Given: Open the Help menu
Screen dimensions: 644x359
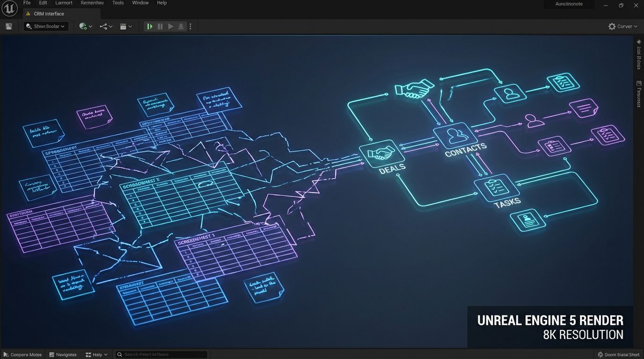Looking at the screenshot, I should 162,3.
